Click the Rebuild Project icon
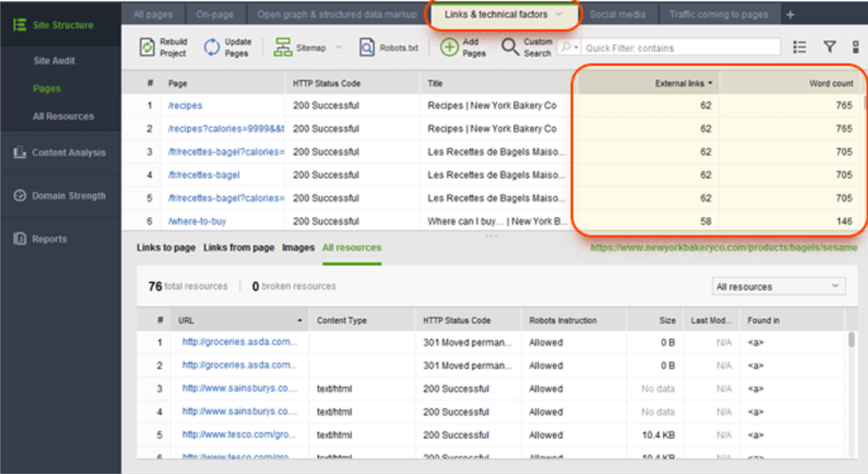Screen dimensions: 868x474 tap(147, 48)
